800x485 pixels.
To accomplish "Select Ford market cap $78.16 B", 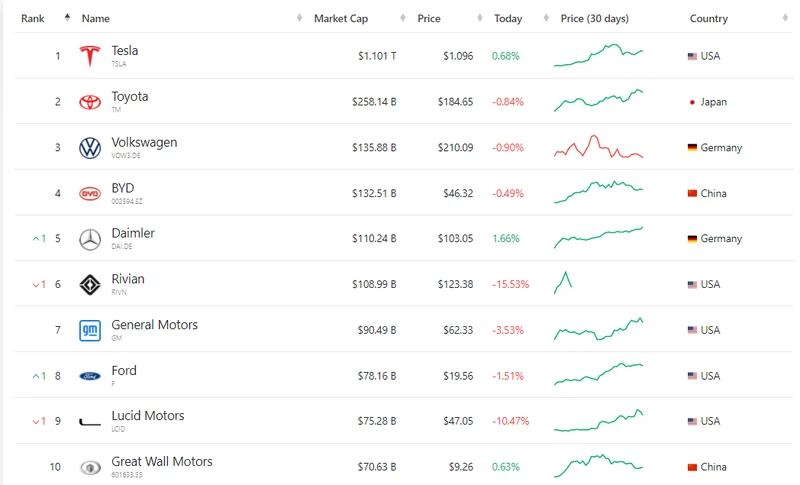I will click(377, 376).
